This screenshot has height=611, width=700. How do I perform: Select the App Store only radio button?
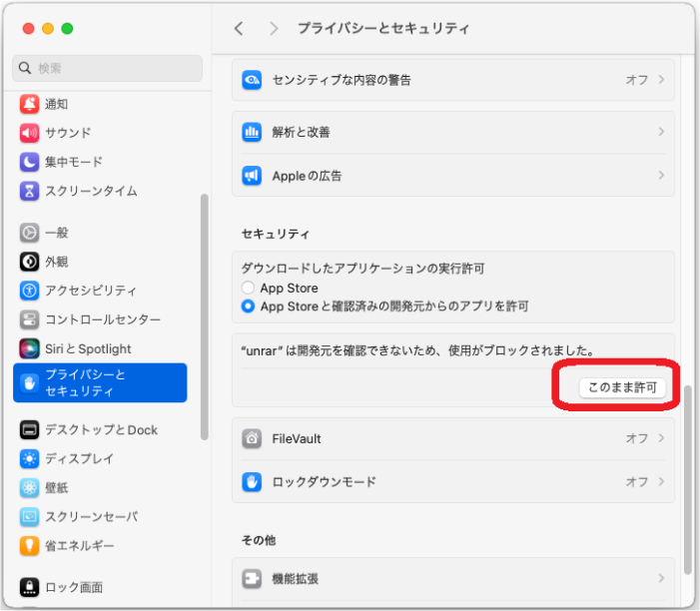click(248, 288)
